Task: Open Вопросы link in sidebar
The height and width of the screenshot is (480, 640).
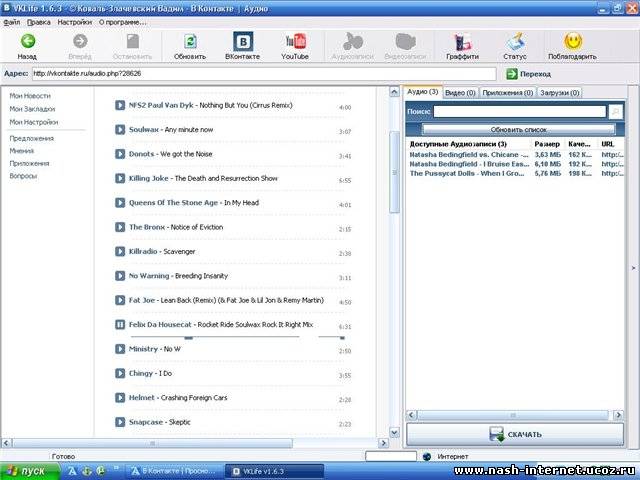Action: pyautogui.click(x=23, y=176)
